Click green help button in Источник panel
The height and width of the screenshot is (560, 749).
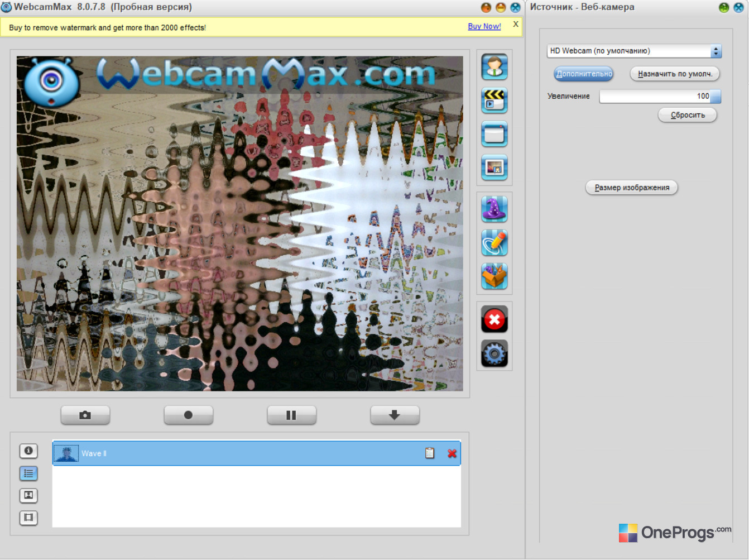click(x=724, y=7)
